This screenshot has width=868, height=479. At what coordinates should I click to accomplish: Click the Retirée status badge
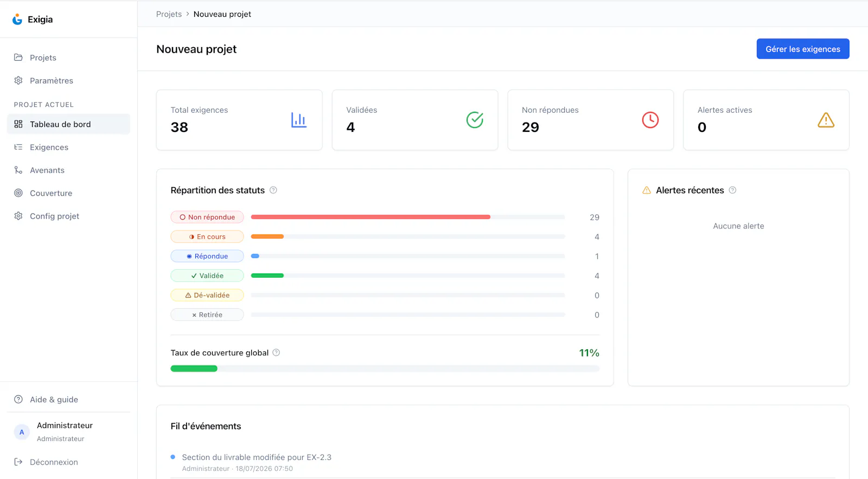[207, 315]
